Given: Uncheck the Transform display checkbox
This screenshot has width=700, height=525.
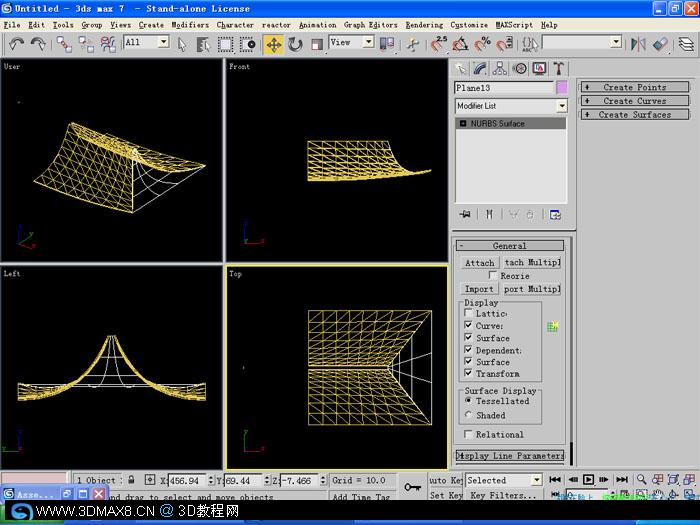Looking at the screenshot, I should click(468, 373).
